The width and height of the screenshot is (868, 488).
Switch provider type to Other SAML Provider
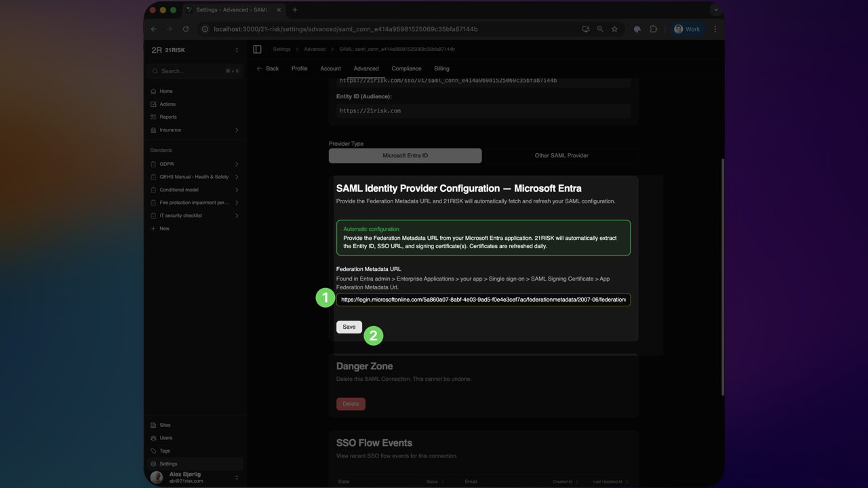tap(561, 155)
